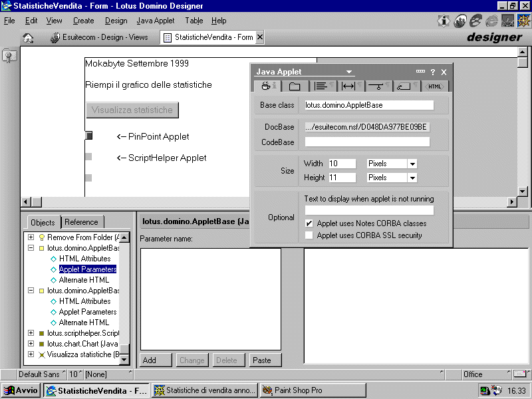The width and height of the screenshot is (532, 399).
Task: Click the help question mark in the Java Applet box
Action: point(433,72)
